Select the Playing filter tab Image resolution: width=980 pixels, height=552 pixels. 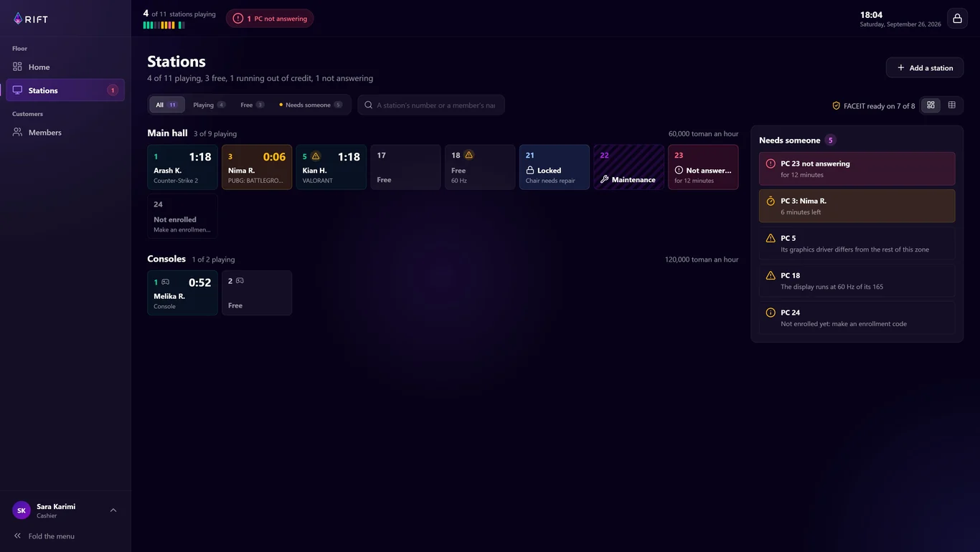(x=209, y=105)
